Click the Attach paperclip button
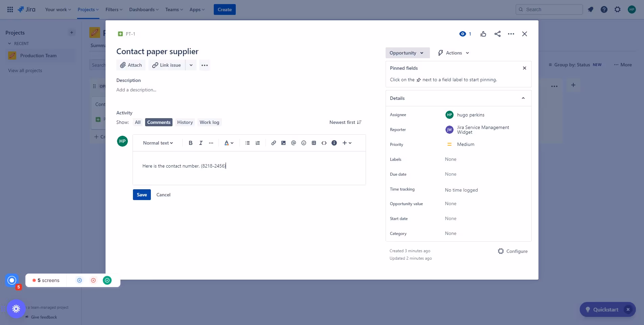This screenshot has height=325, width=644. (x=131, y=65)
